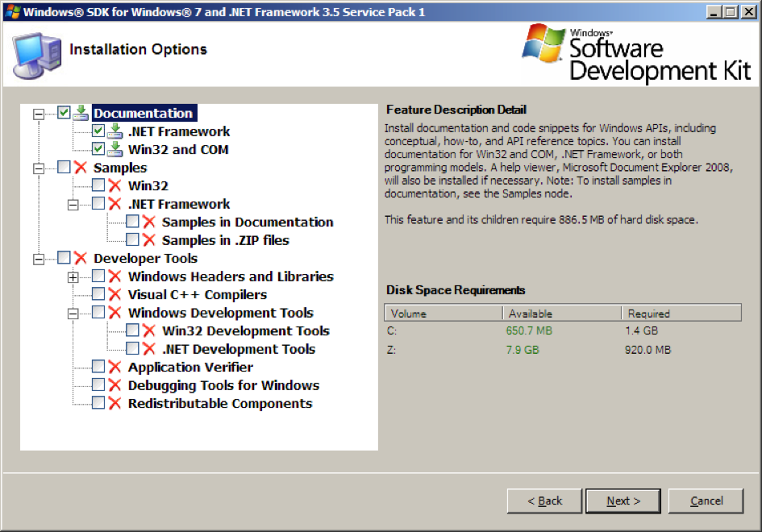Collapse the Documentation tree node
The image size is (762, 532).
coord(39,114)
